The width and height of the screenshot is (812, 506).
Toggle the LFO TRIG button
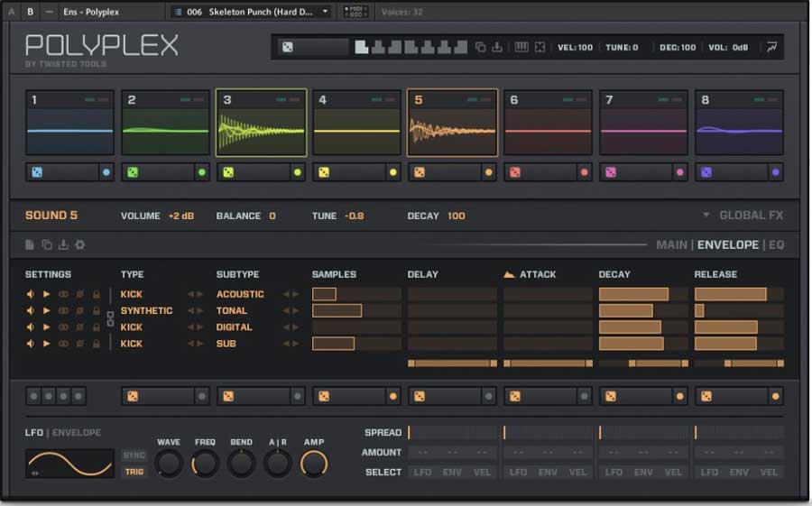[134, 472]
